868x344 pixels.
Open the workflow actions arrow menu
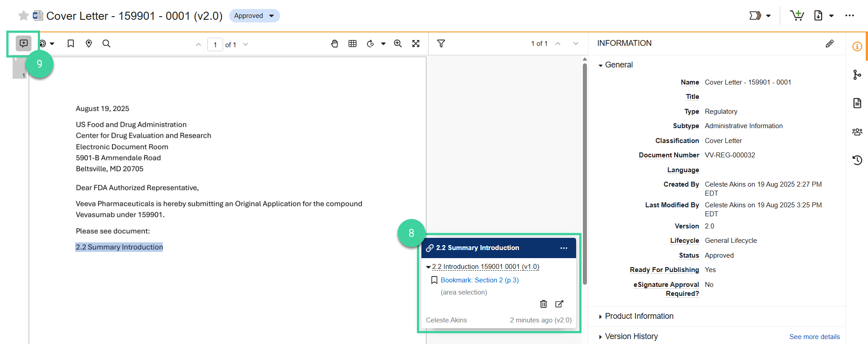coord(760,16)
